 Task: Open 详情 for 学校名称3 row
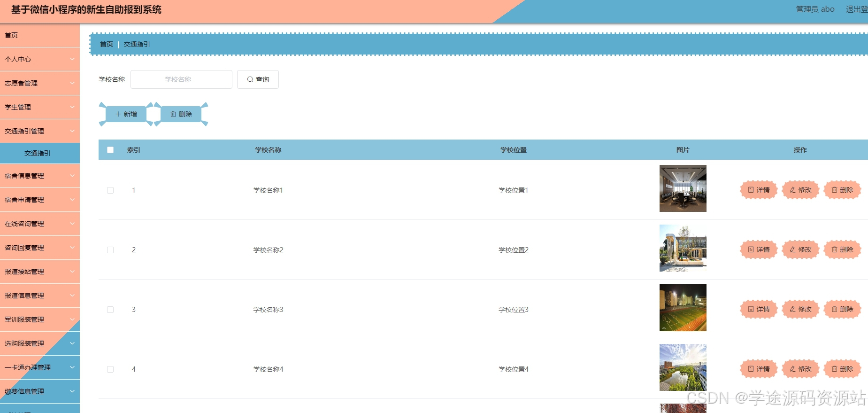(759, 309)
